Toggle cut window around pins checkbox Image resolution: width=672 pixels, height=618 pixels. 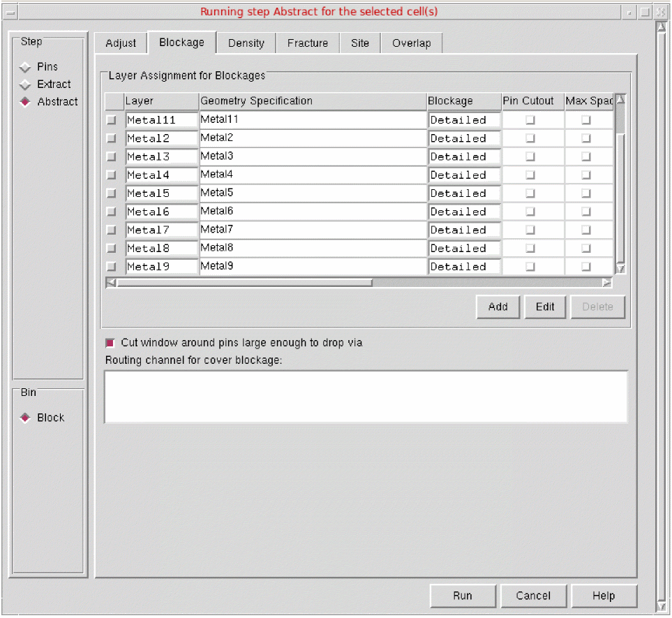(110, 343)
